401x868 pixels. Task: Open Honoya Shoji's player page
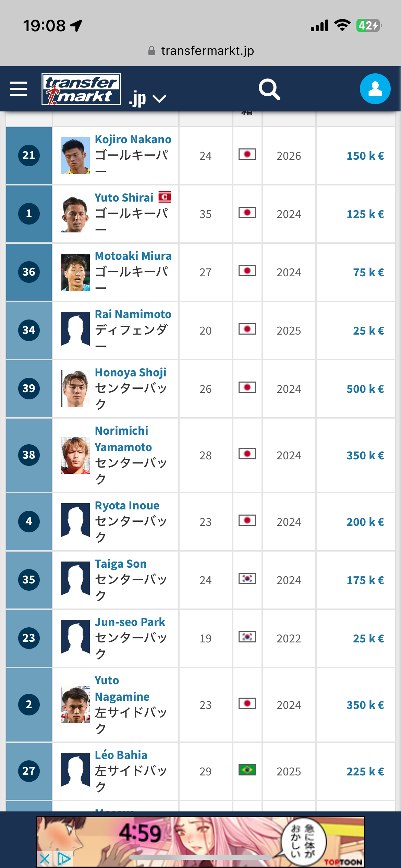pyautogui.click(x=131, y=372)
